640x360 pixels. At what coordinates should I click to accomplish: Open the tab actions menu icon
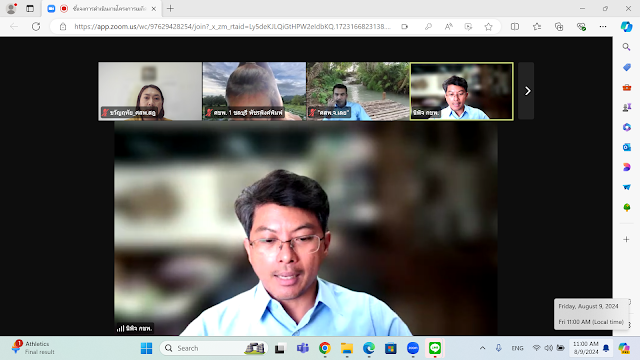coord(30,8)
